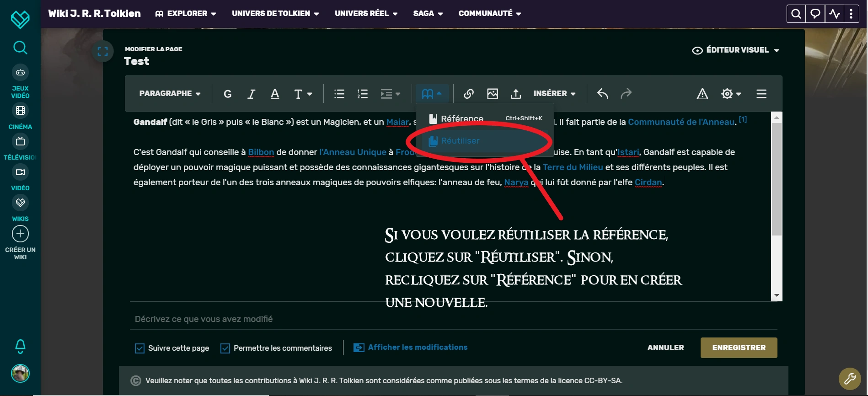
Task: Click Afficher les modifications
Action: [x=411, y=348]
